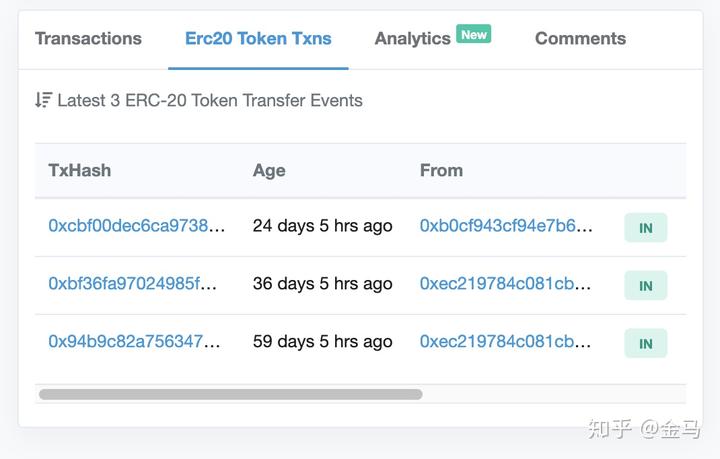This screenshot has height=459, width=720.
Task: Click the From column header
Action: 441,170
